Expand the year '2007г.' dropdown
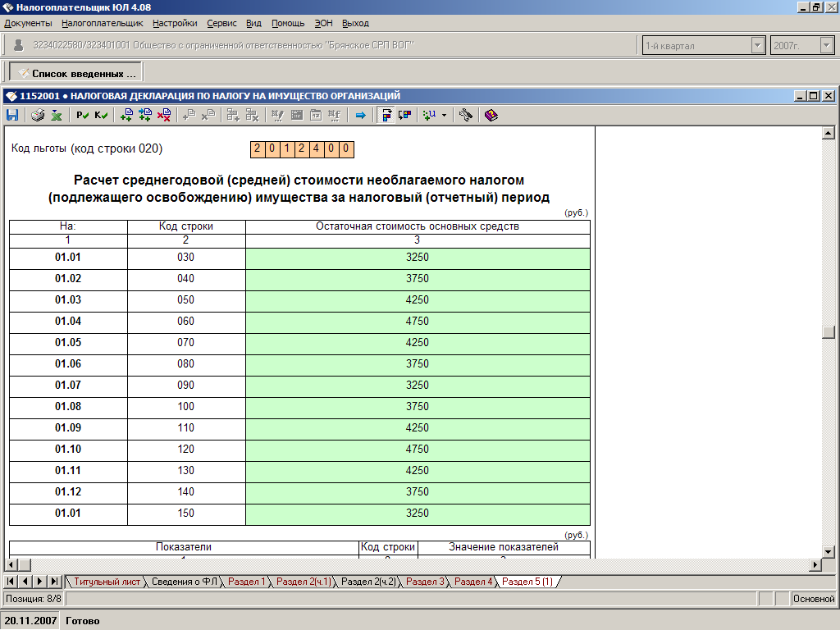 (826, 46)
